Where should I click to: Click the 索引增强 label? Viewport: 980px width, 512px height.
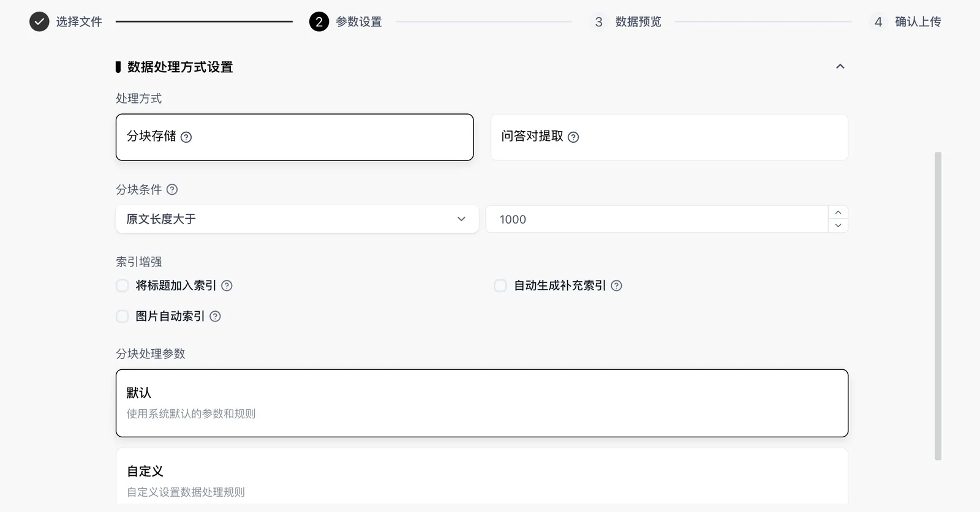pyautogui.click(x=139, y=262)
